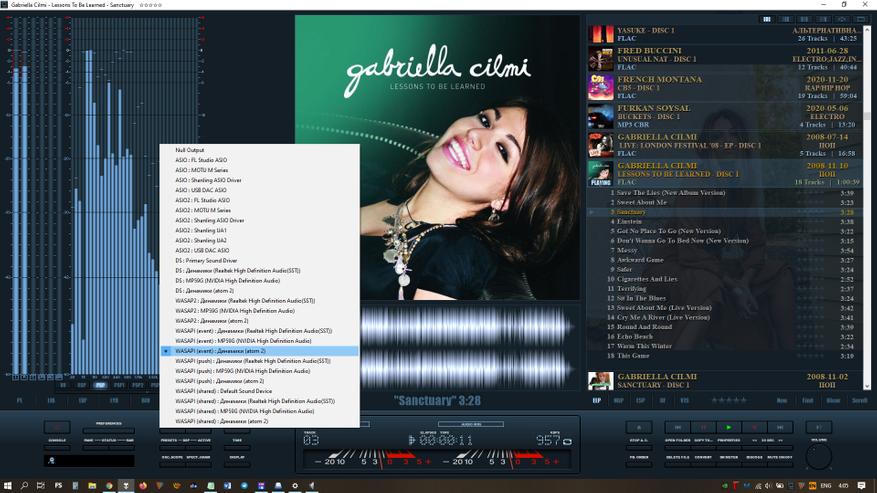This screenshot has width=877, height=493.
Task: Open Gabriella Cilmi Live London Festival album
Action: tap(725, 145)
